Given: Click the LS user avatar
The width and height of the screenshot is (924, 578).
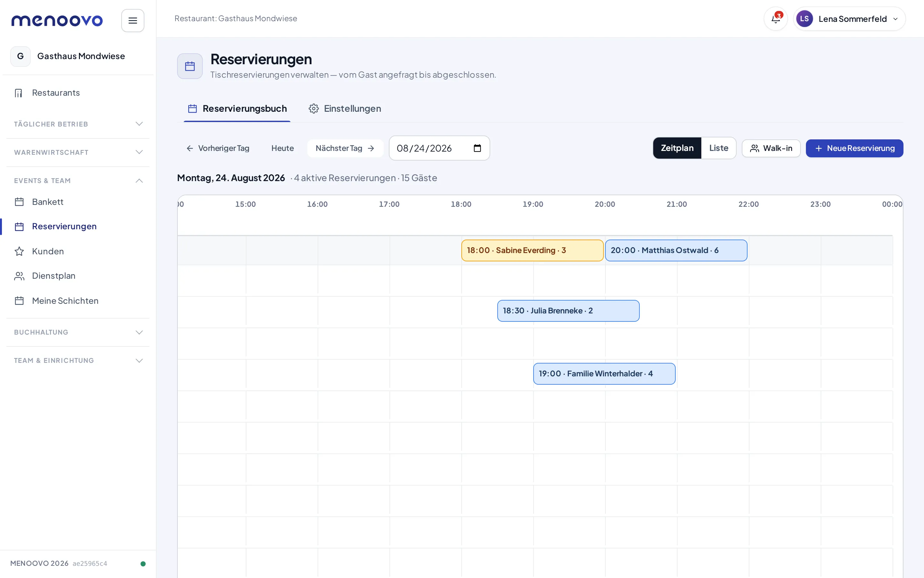Looking at the screenshot, I should pos(804,19).
